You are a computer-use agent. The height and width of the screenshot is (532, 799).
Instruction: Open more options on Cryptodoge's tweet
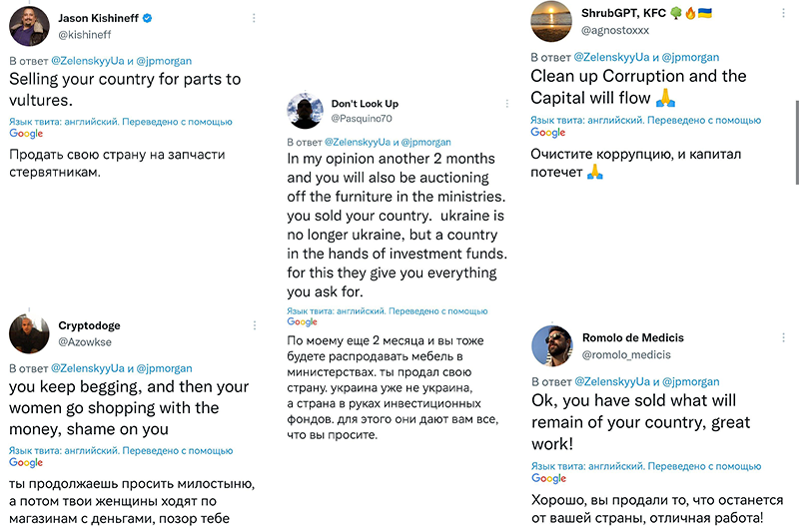(255, 325)
